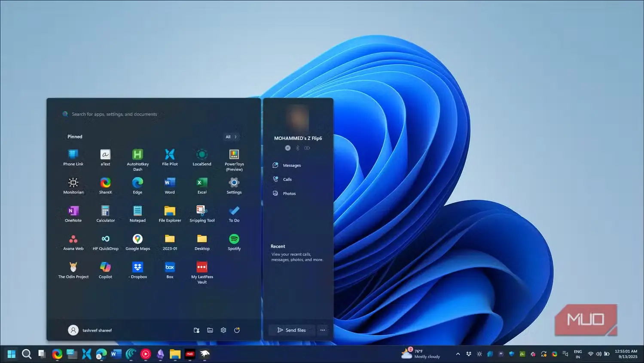Click the Send files button
The height and width of the screenshot is (363, 644).
click(292, 330)
